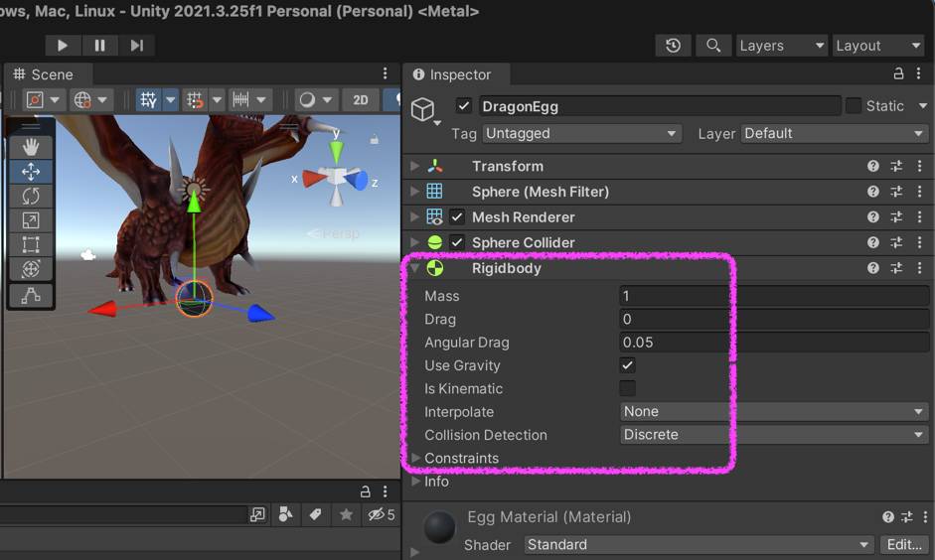
Task: Open the Tag dropdown set to Untagged
Action: pyautogui.click(x=581, y=133)
